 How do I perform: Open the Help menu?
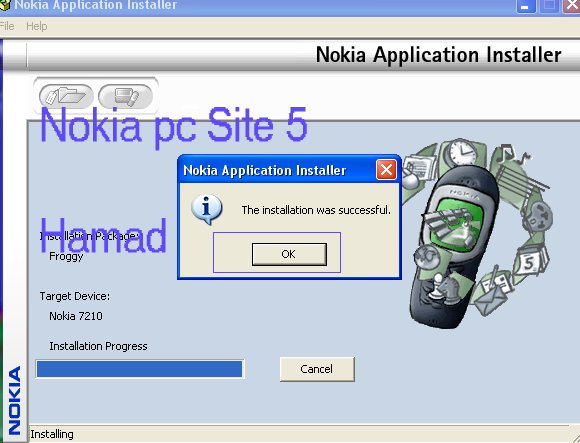(37, 26)
